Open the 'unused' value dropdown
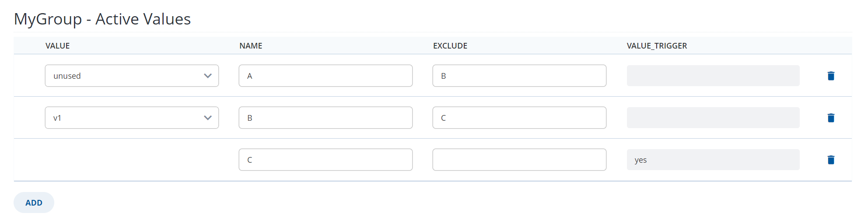 pos(132,76)
